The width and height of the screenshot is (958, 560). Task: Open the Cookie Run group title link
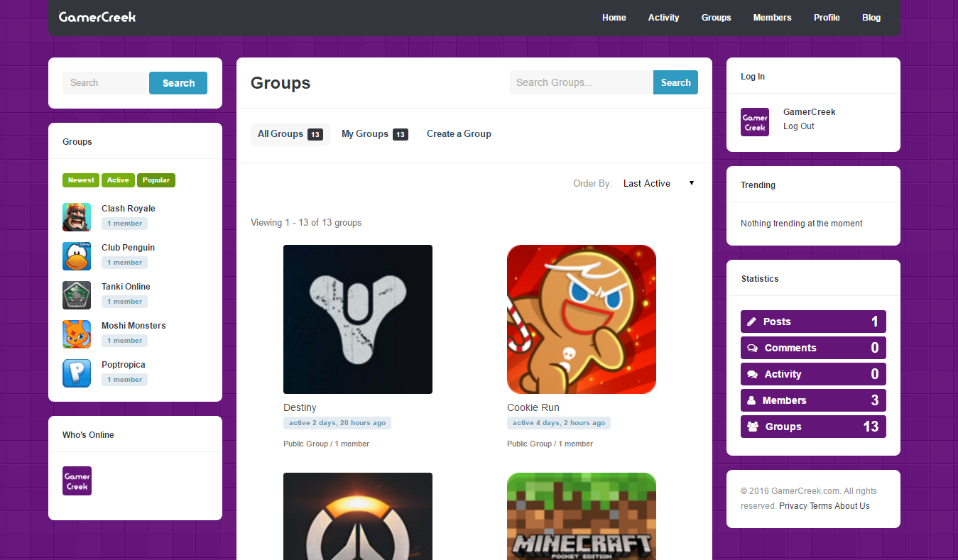click(533, 407)
